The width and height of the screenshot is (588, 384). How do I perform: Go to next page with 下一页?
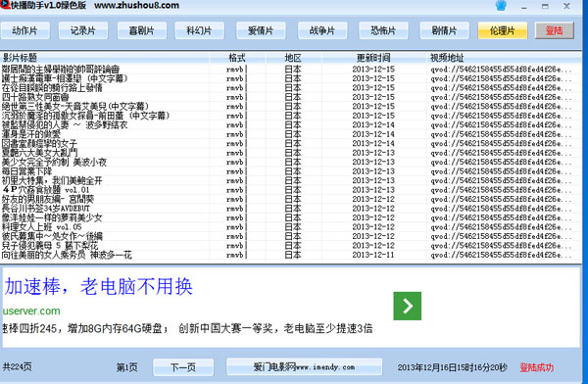[183, 367]
